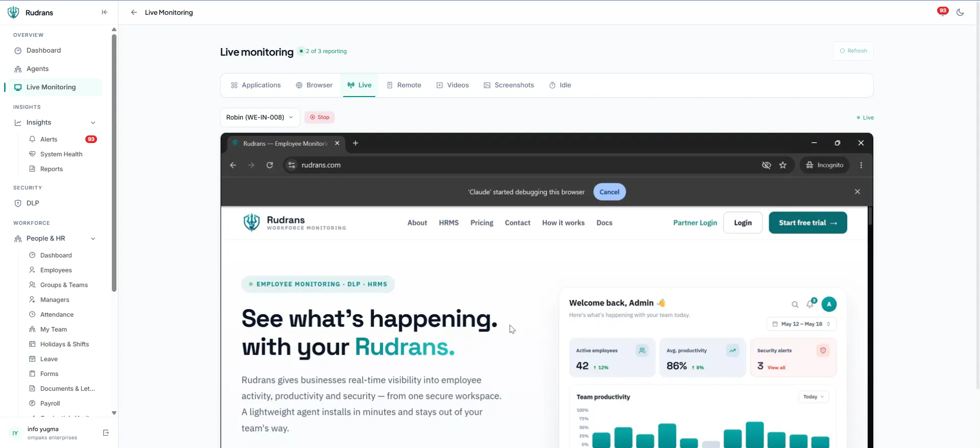Open the Today dropdown in Team productivity
Image resolution: width=980 pixels, height=448 pixels.
814,397
